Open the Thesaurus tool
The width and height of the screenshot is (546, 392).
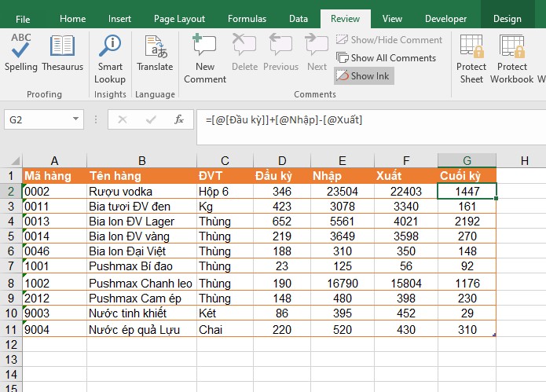tap(62, 53)
